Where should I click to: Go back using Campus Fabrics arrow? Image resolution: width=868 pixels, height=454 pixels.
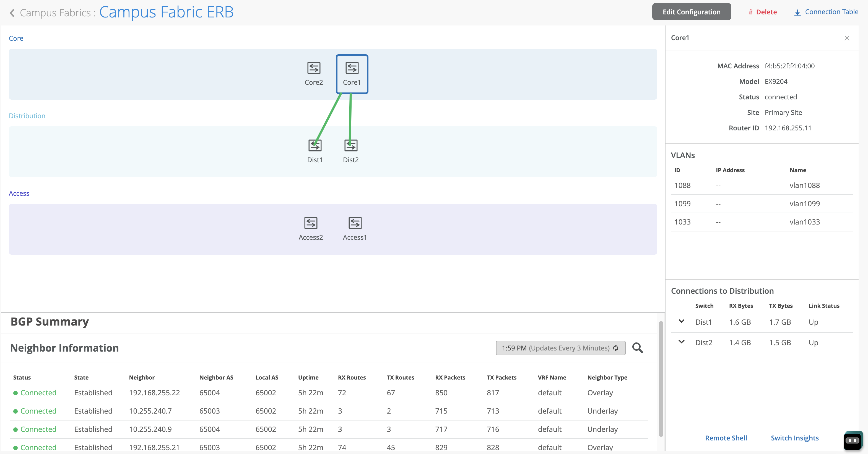tap(12, 13)
